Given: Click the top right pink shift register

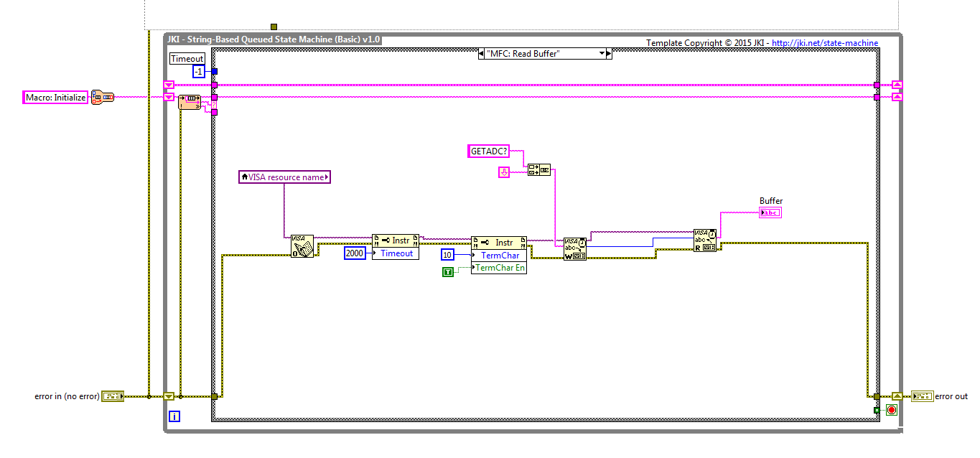Looking at the screenshot, I should pos(897,85).
